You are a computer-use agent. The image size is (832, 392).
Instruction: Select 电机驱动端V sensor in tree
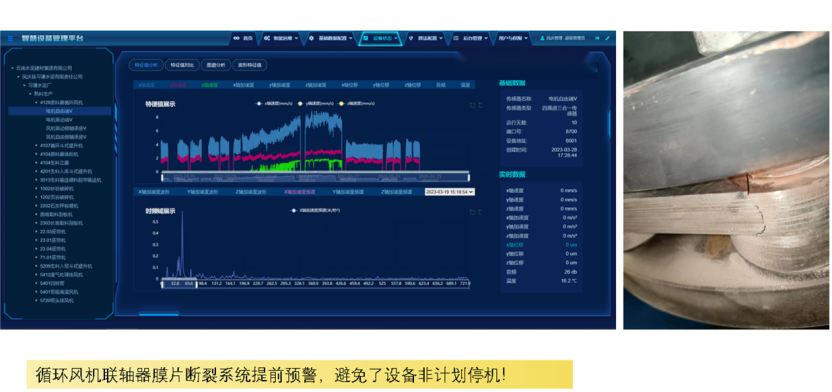pyautogui.click(x=59, y=120)
